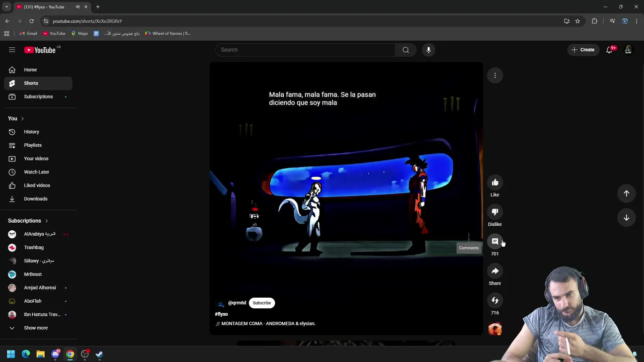644x362 pixels.
Task: Mute the tab audio via speaker icon
Action: 77,7
